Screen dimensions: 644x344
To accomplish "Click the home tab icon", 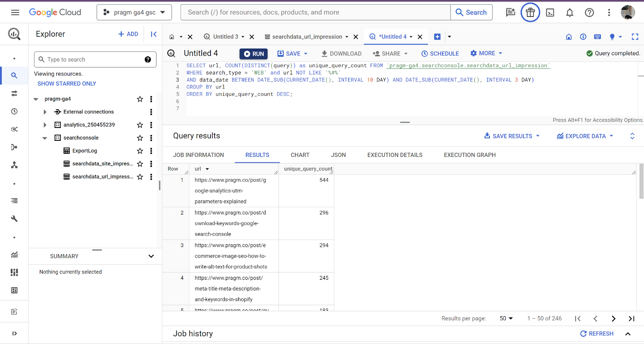I will (x=172, y=37).
